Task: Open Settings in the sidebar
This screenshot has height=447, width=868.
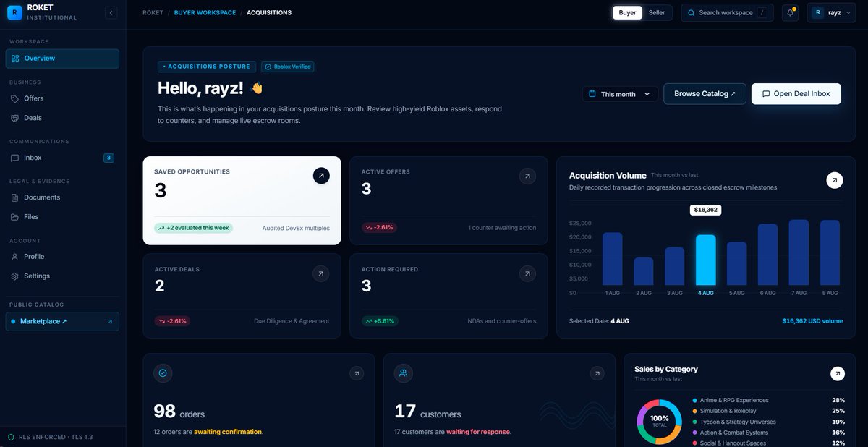Action: pyautogui.click(x=62, y=276)
